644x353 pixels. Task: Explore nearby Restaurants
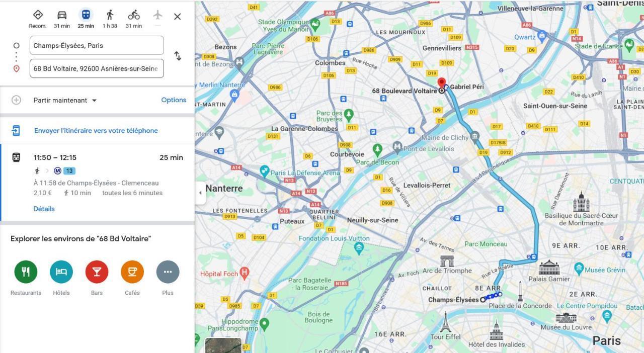coord(26,272)
